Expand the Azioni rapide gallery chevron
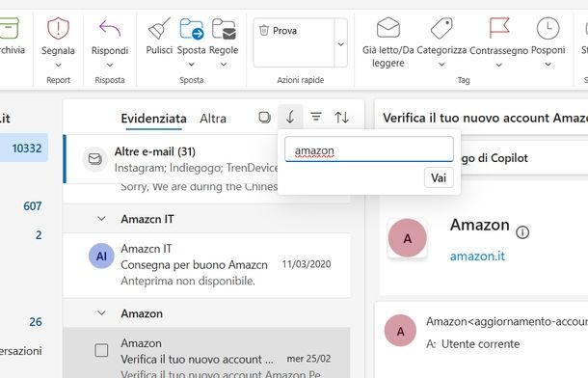The width and height of the screenshot is (588, 378). 341,44
